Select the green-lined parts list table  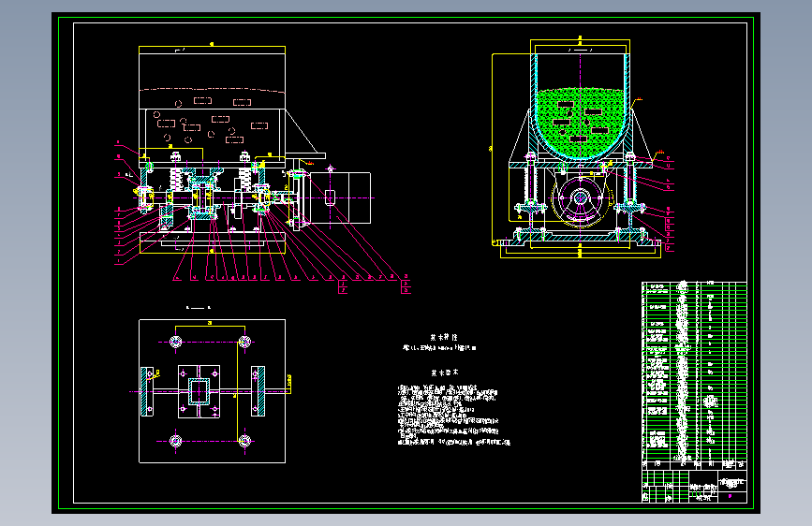[x=694, y=375]
